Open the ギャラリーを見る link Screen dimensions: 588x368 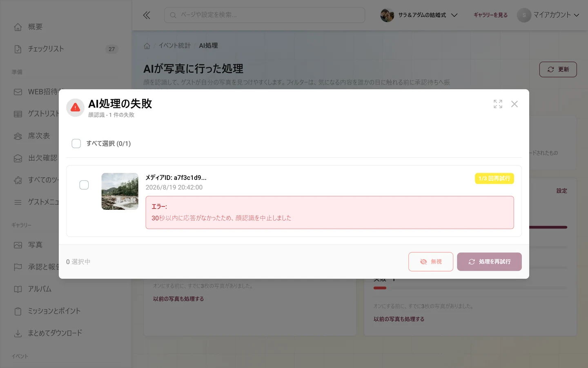[x=490, y=15]
